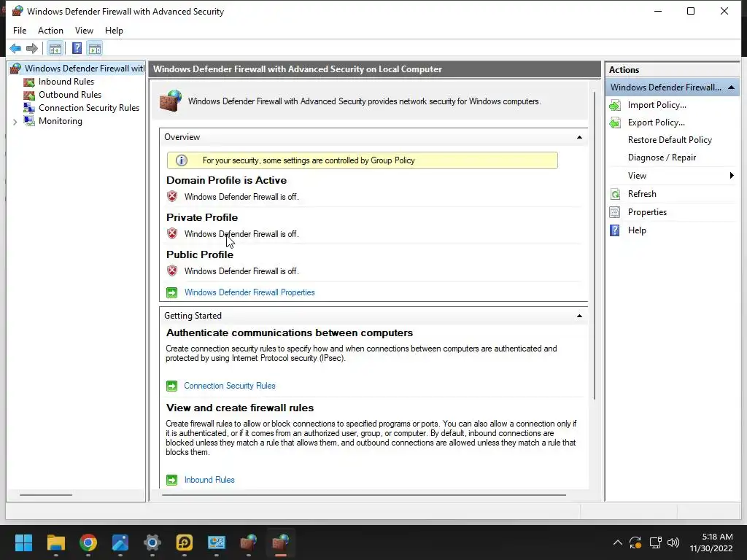Open the Windows Defender Firewall Properties link
This screenshot has width=747, height=560.
[x=249, y=292]
